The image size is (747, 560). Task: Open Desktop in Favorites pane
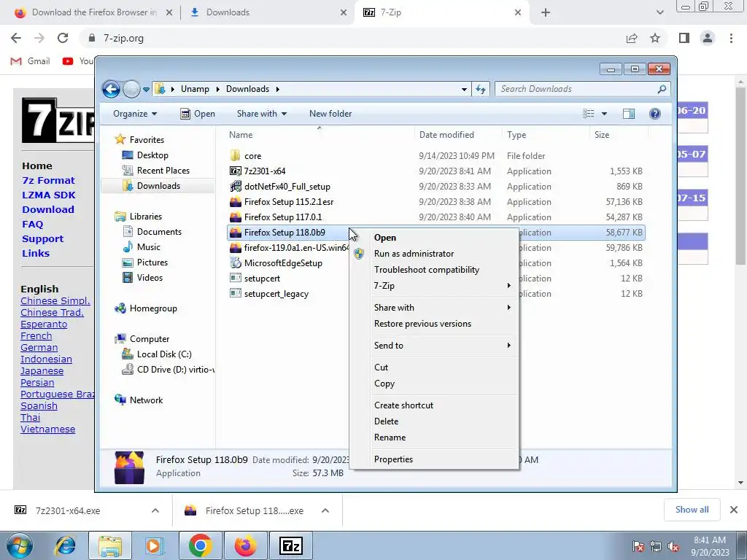coord(152,155)
